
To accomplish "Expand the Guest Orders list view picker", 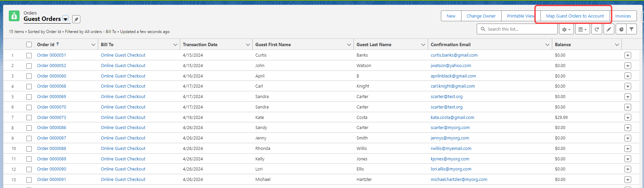I will tap(66, 19).
